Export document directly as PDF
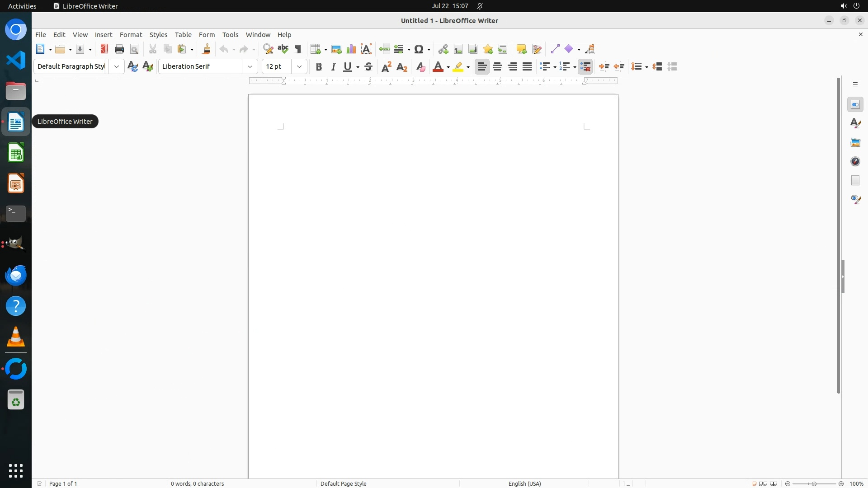The image size is (868, 488). 104,49
